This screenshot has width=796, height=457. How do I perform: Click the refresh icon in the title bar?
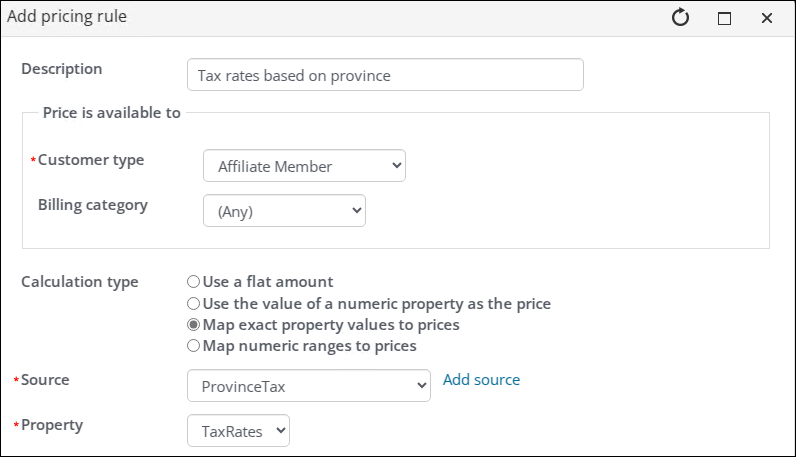pos(681,18)
